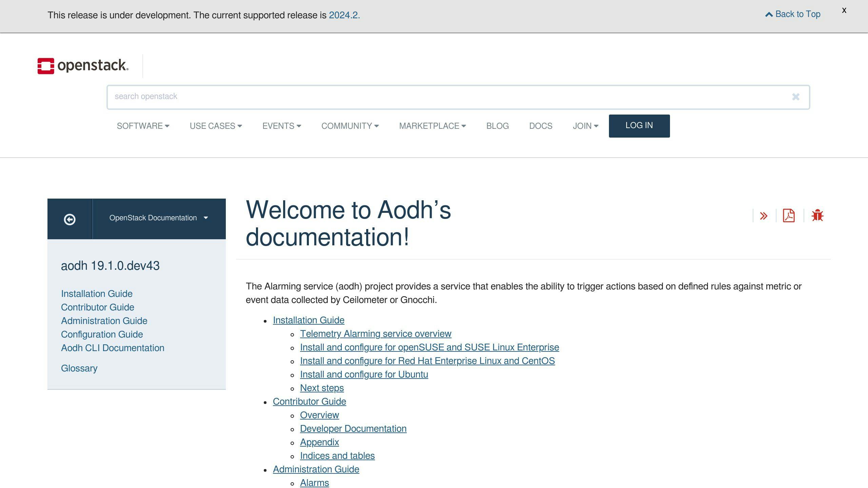
Task: Expand the SOFTWARE menu
Action: coord(143,126)
